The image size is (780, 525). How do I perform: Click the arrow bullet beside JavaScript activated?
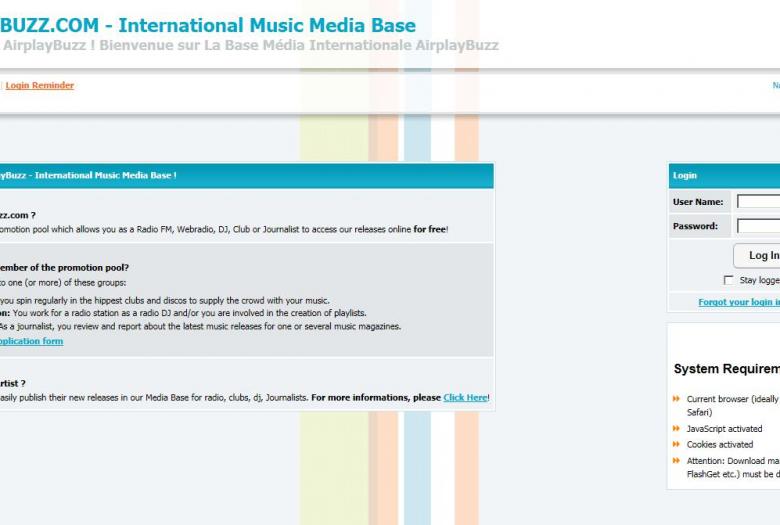point(677,429)
